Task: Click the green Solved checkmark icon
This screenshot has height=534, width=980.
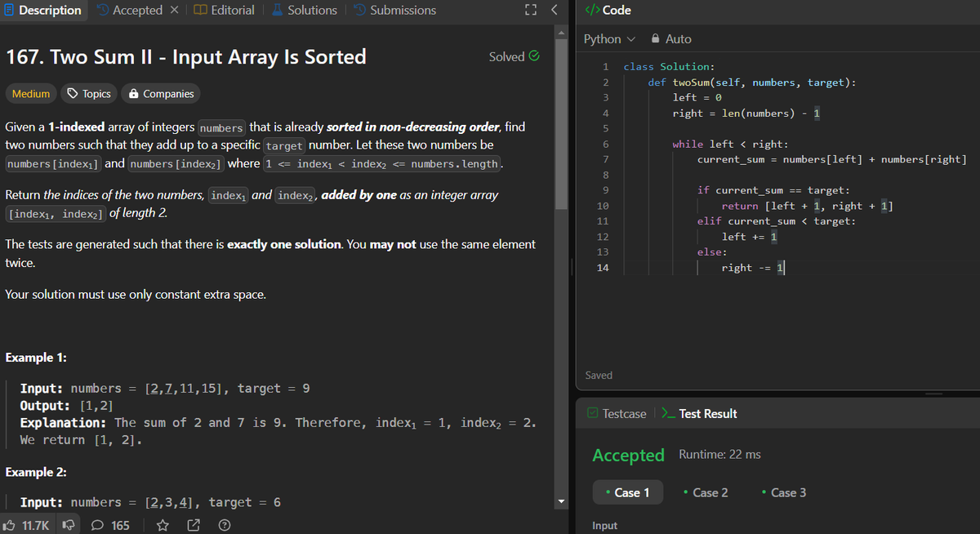Action: [534, 56]
